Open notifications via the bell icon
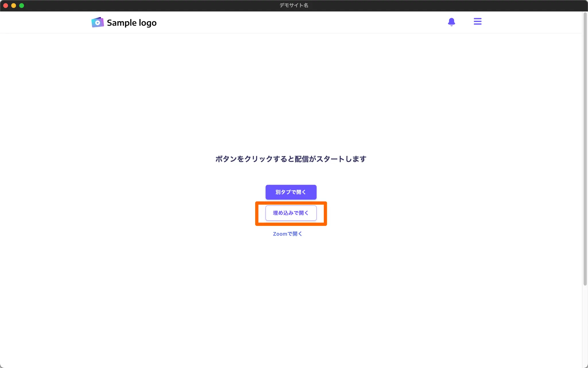Screen dimensions: 588x368 [451, 22]
